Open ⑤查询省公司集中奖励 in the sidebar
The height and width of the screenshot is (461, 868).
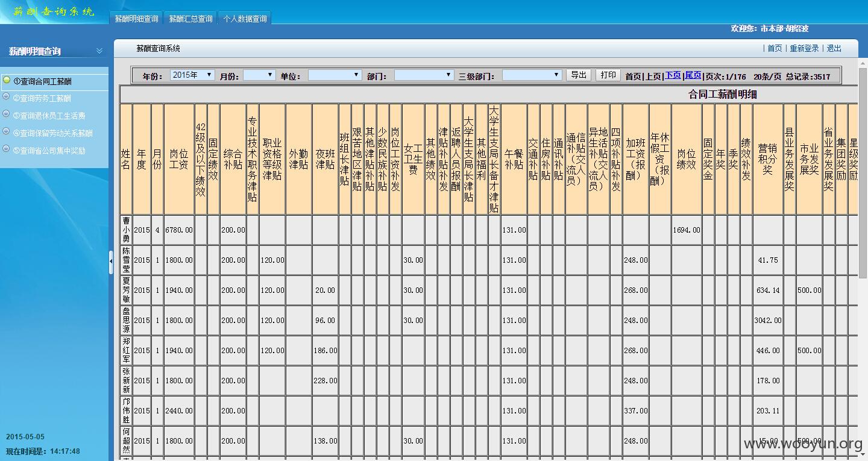[x=49, y=151]
